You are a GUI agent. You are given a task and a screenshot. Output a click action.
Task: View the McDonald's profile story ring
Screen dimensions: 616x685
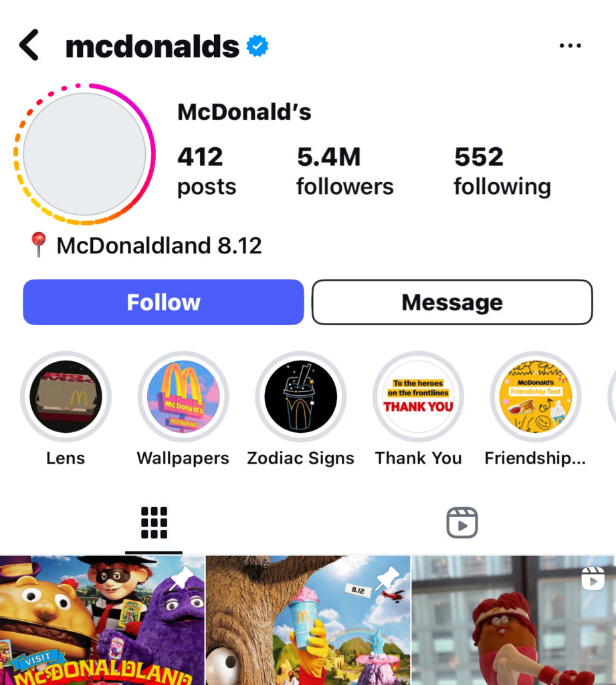tap(84, 154)
